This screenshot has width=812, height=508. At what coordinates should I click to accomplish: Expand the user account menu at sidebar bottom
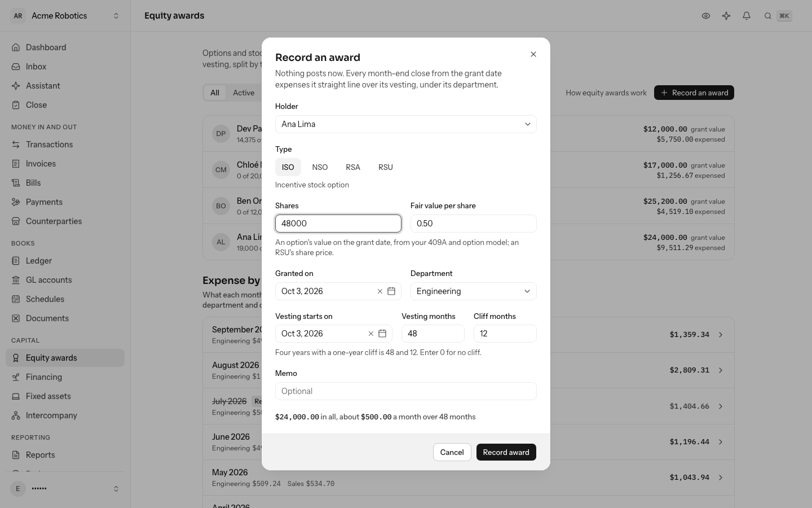tap(65, 489)
